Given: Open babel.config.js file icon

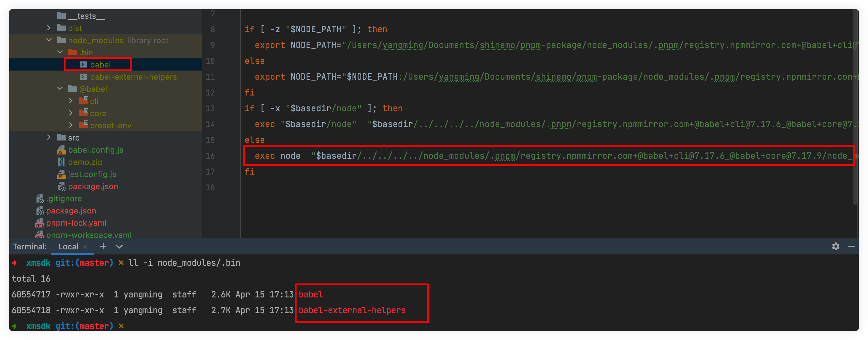Looking at the screenshot, I should pyautogui.click(x=61, y=150).
